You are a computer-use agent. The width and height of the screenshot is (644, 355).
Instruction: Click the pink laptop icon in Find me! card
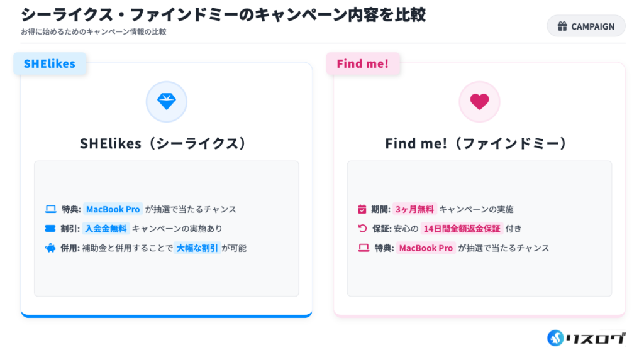pos(364,248)
